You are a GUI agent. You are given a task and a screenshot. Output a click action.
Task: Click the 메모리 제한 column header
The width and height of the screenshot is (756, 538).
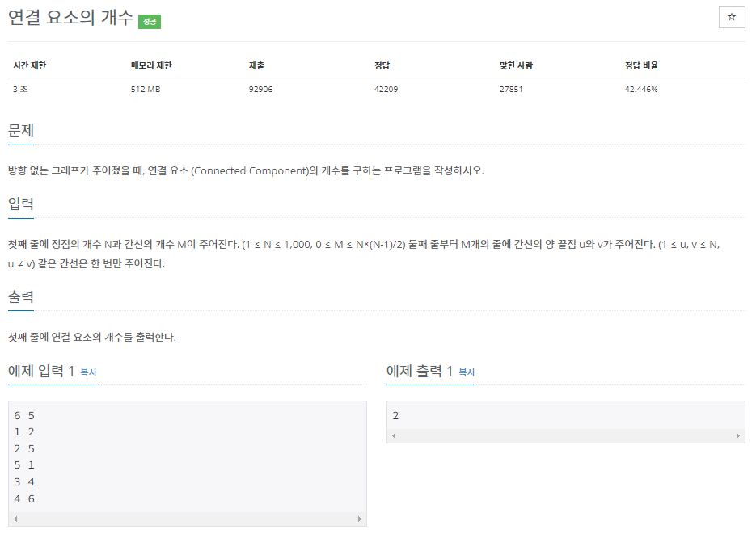(151, 65)
